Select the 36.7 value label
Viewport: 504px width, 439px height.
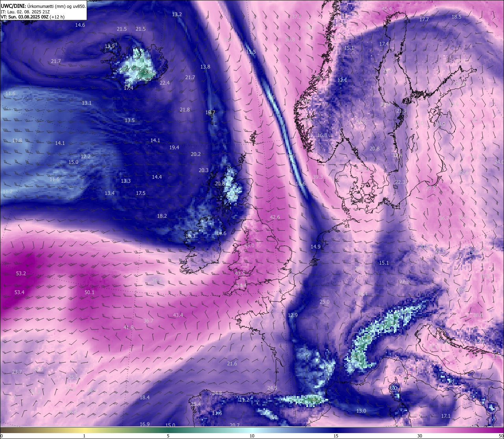click(148, 320)
